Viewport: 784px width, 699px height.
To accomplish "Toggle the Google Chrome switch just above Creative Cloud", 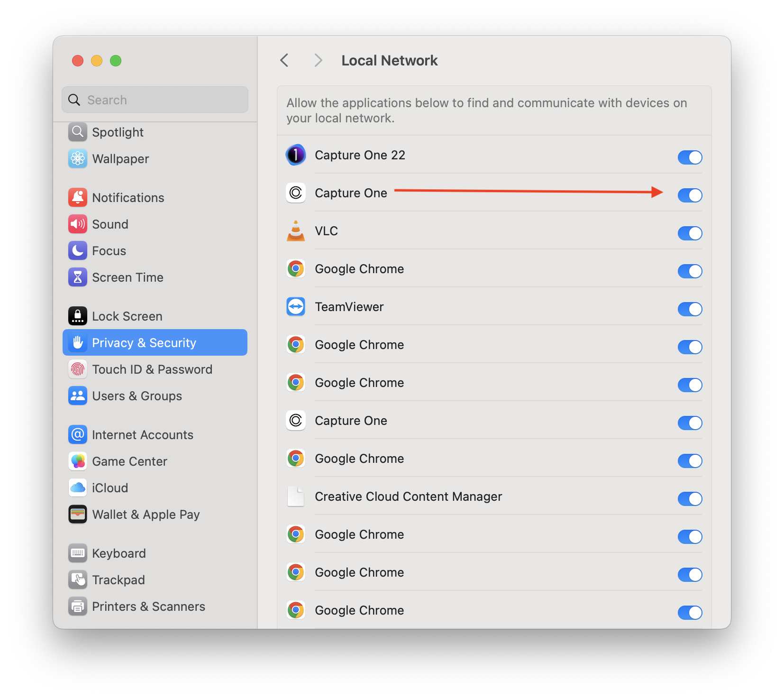I will (690, 460).
